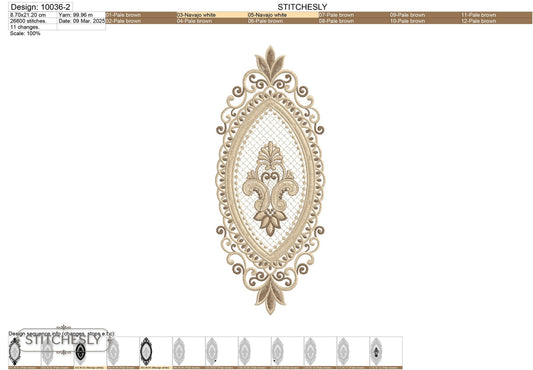Image resolution: width=533 pixels, height=370 pixels.
Task: Click the 10-Pale brown swatch
Action: point(425,21)
